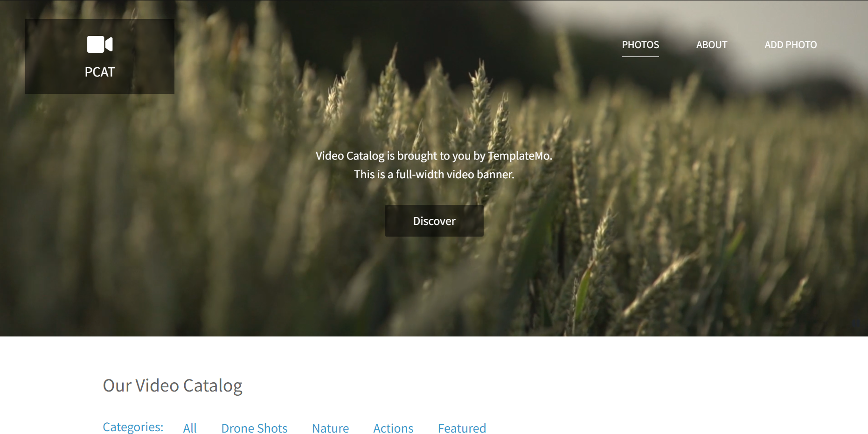View the Featured category

[x=462, y=428]
